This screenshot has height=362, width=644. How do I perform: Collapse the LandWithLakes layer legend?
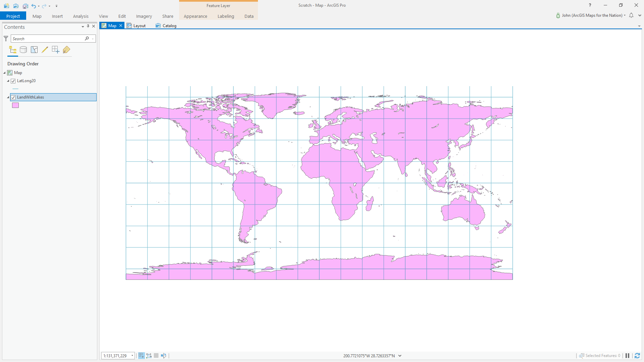coord(8,98)
